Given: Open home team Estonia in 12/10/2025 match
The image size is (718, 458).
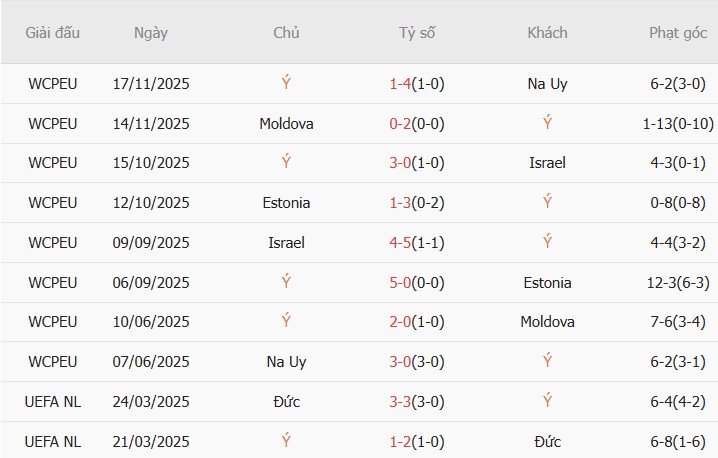Looking at the screenshot, I should point(286,203).
